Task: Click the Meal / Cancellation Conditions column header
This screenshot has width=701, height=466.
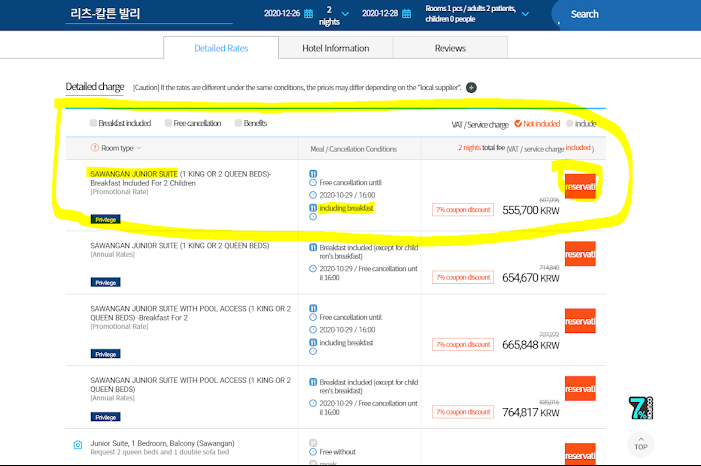Action: coord(354,149)
